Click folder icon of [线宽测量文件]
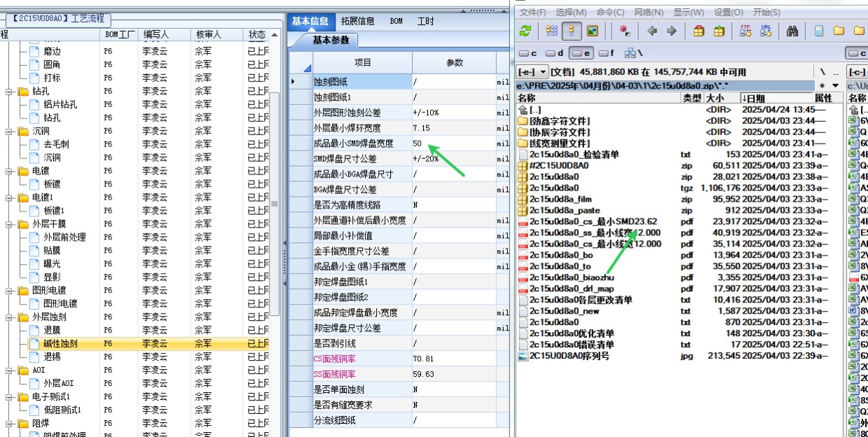Image resolution: width=868 pixels, height=437 pixels. (522, 143)
